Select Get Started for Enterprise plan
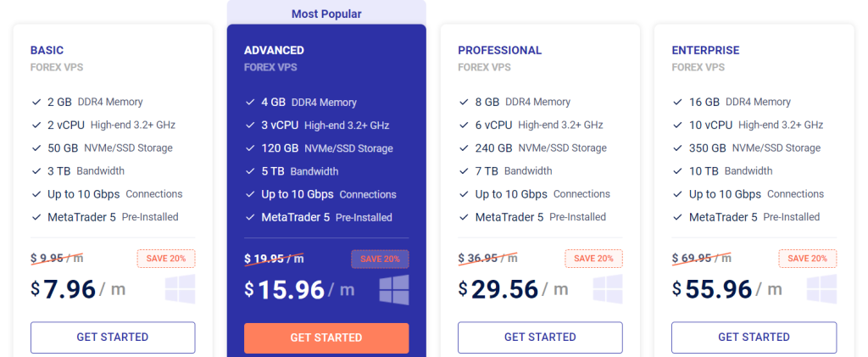The image size is (868, 357). pos(754,337)
